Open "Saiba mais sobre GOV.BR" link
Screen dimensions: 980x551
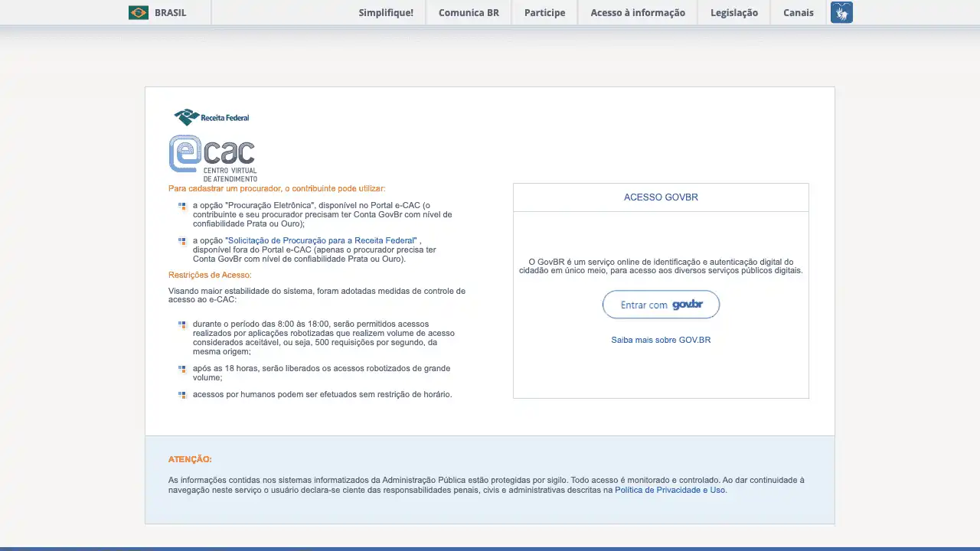(x=661, y=340)
